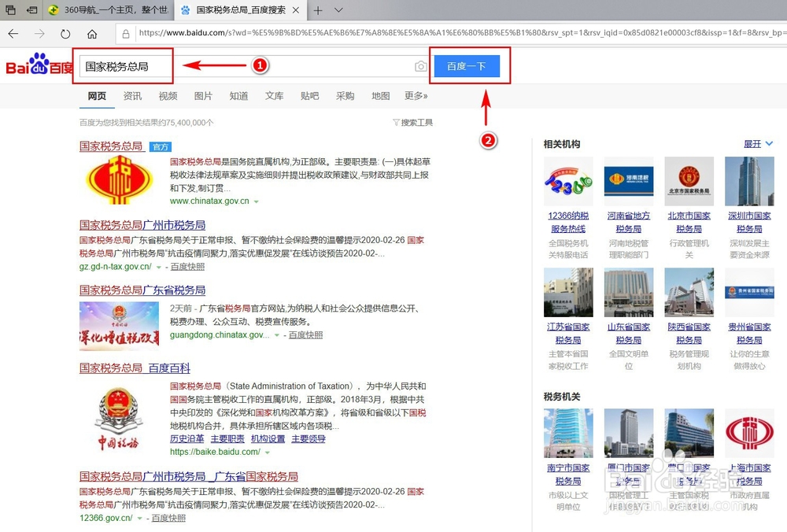This screenshot has height=532, width=787.
Task: Open the 文库 tab
Action: [x=275, y=96]
